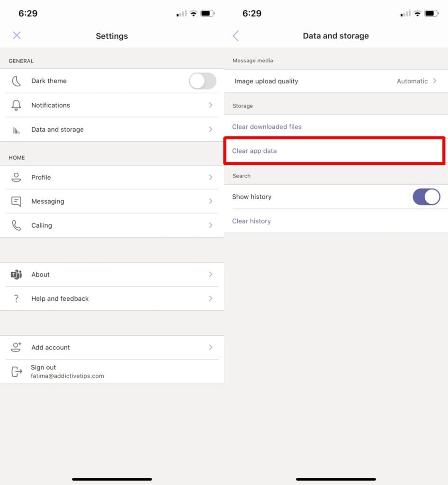Click the Clear downloaded files link

click(x=267, y=126)
